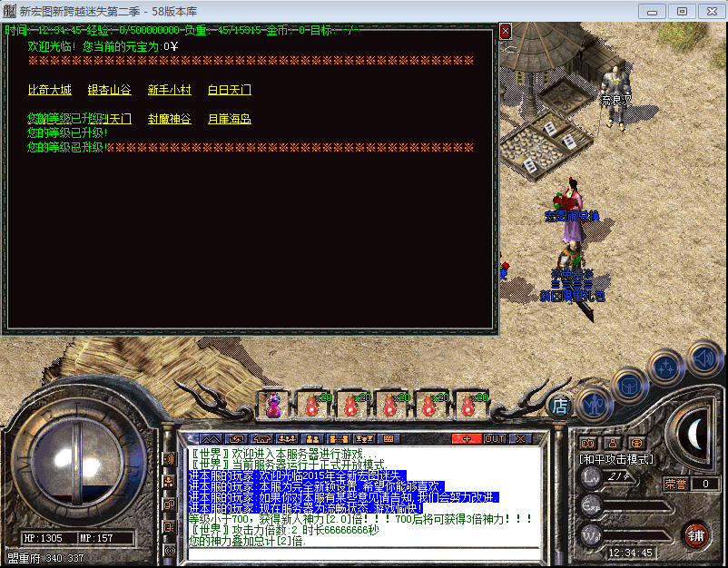Toggle the hierarchy channel icon beside chat
The width and height of the screenshot is (728, 568).
169,482
